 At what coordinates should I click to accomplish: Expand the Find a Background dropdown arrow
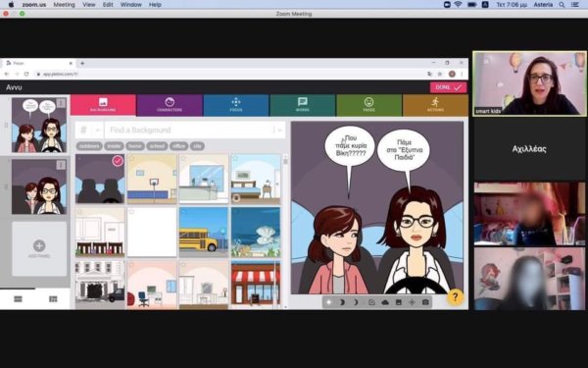point(279,130)
